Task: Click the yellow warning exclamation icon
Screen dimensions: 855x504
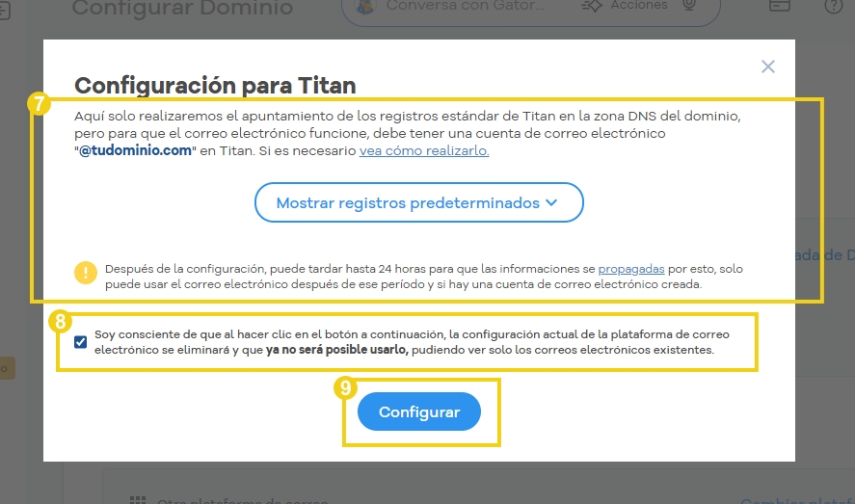Action: point(86,273)
